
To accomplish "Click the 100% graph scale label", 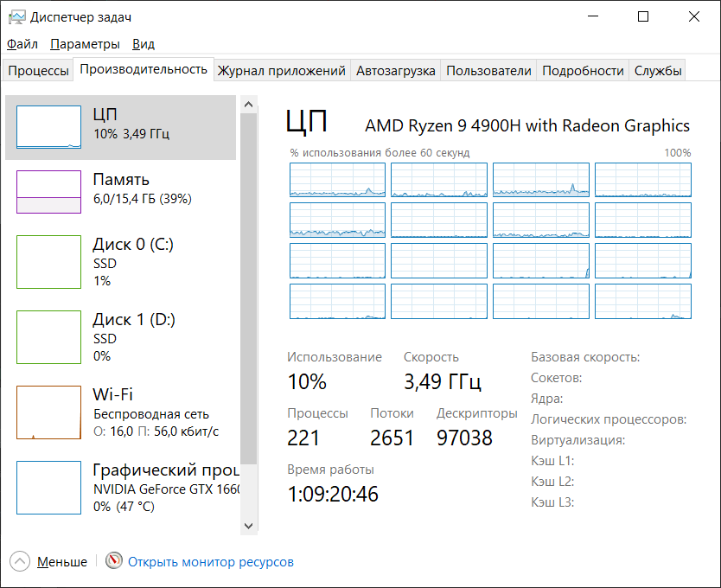I will 677,153.
